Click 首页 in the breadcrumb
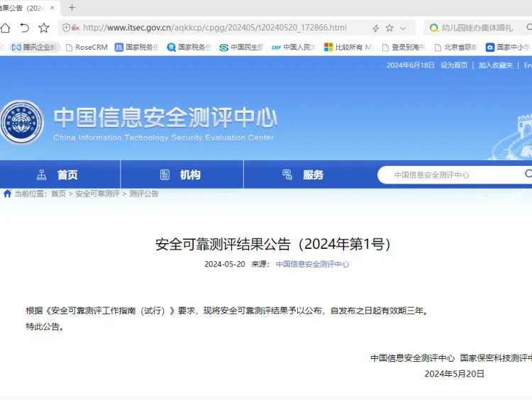This screenshot has height=400, width=532. (58, 194)
